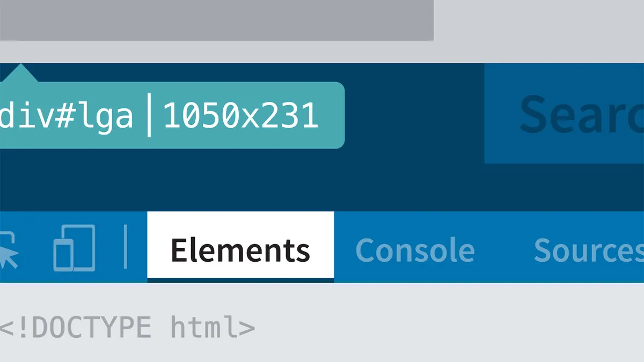
Task: Click the 1050x231 dimensions in tooltip
Action: click(240, 116)
